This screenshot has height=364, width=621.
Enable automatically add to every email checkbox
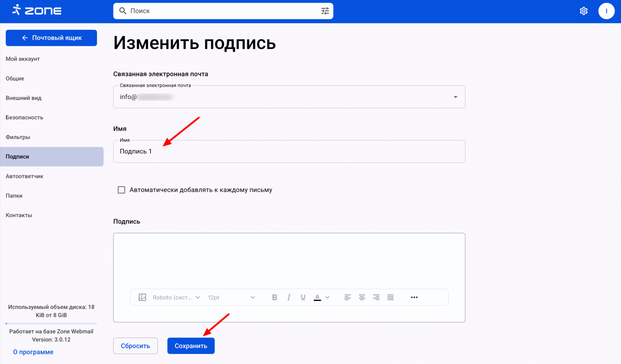pyautogui.click(x=121, y=190)
